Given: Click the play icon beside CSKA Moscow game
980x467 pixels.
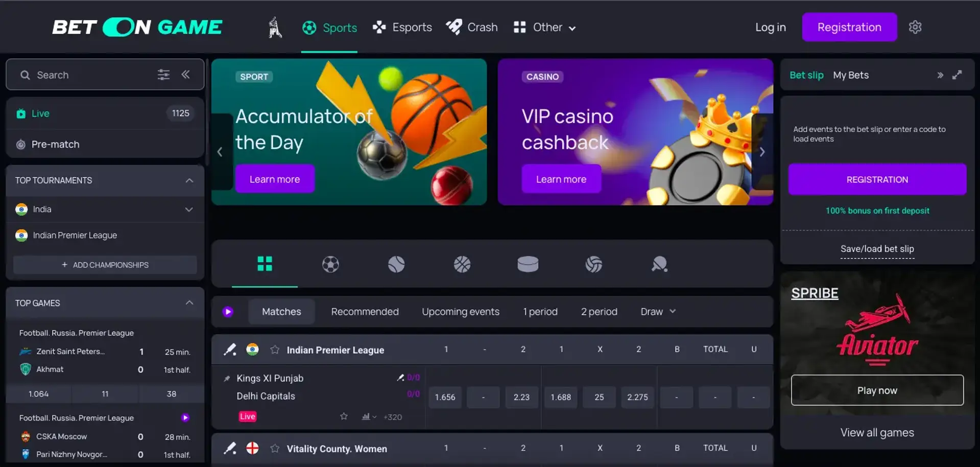Looking at the screenshot, I should (185, 417).
